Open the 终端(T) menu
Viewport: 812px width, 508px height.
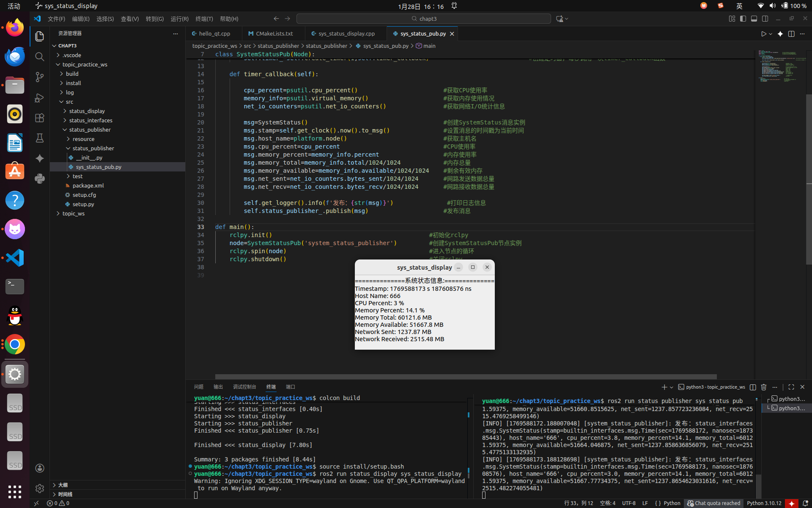click(204, 19)
